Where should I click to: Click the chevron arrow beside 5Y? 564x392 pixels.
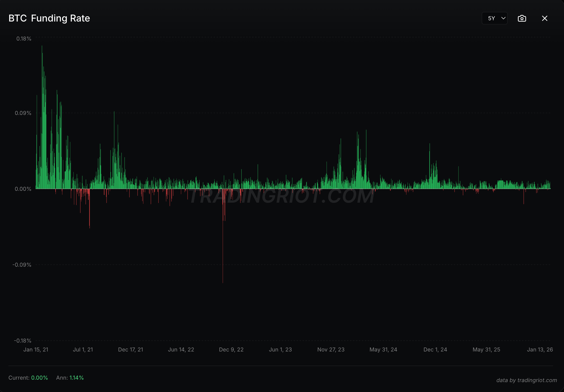coord(503,18)
